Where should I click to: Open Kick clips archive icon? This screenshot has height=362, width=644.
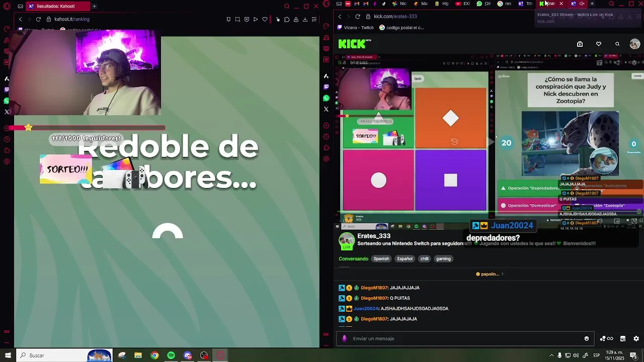[x=580, y=44]
